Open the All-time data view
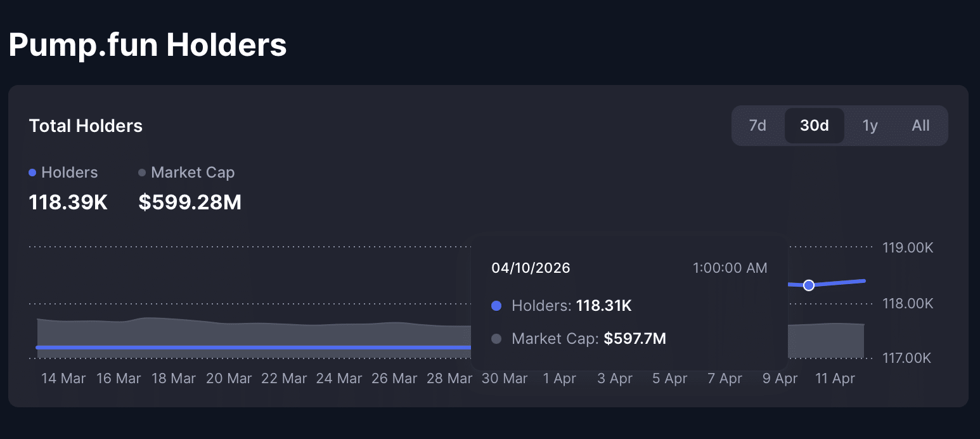This screenshot has width=980, height=439. 920,125
